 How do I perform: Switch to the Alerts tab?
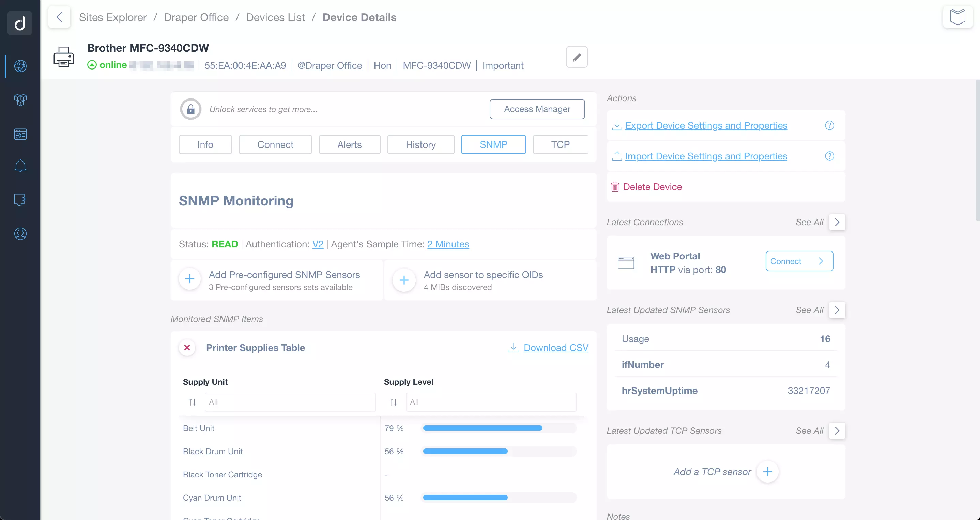349,144
